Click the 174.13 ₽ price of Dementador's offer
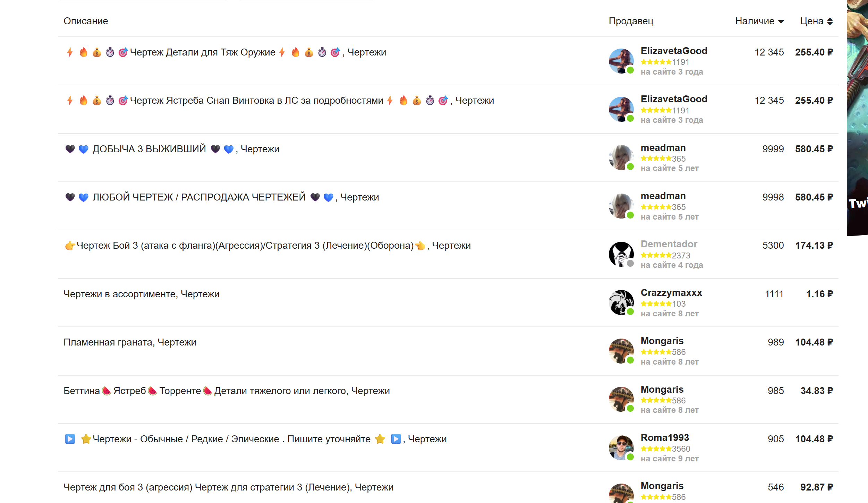The image size is (868, 503). pos(814,246)
